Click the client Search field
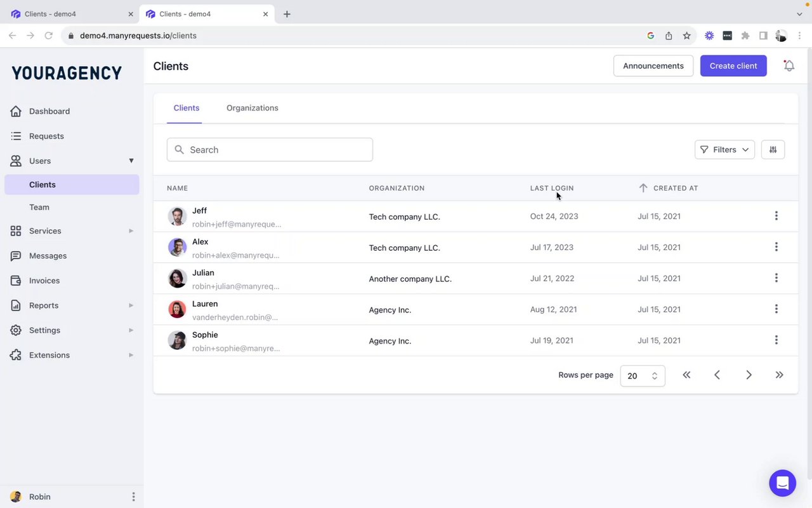 click(270, 150)
